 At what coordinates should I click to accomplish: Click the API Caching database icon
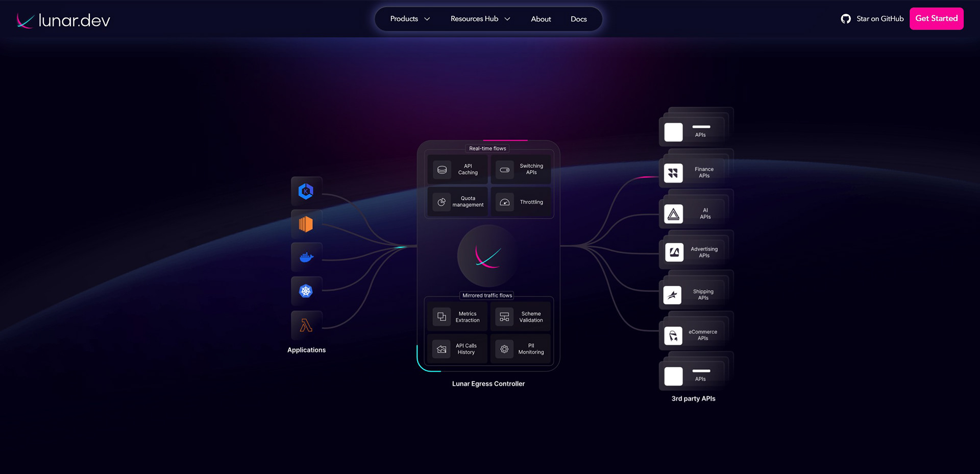coord(442,170)
